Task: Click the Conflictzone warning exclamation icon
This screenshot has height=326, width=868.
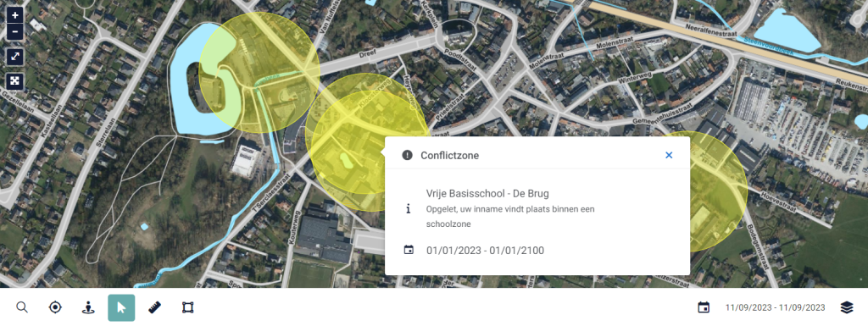Action: pos(408,155)
